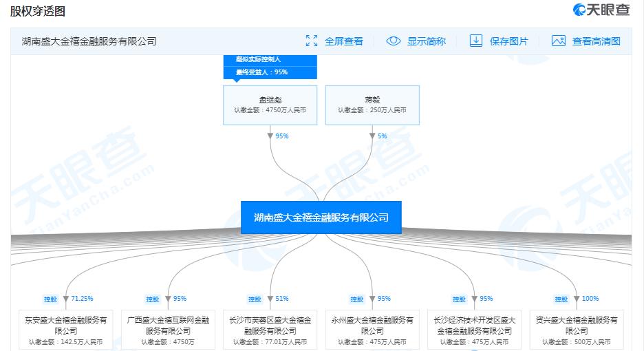Open subsidiary 东安盛大金禧金融服务有限公司
This screenshot has width=644, height=351.
(66, 330)
